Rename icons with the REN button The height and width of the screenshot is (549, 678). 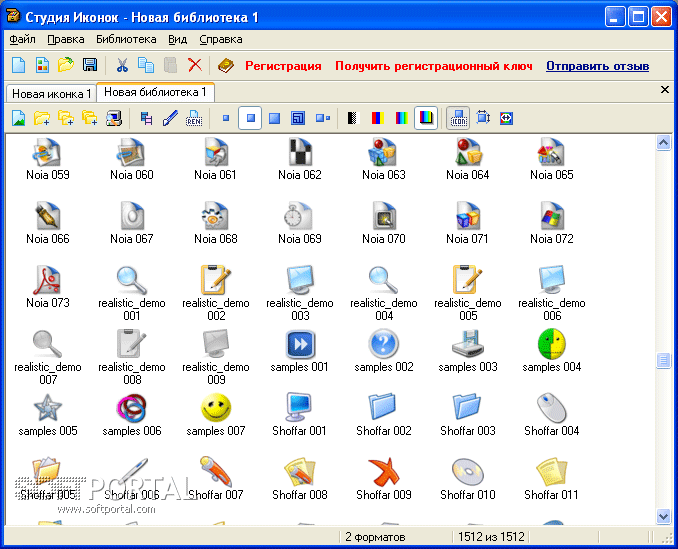(194, 118)
